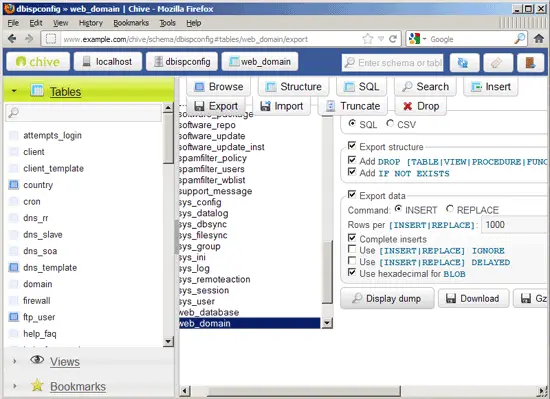Click the reload icon in address bar

click(393, 39)
